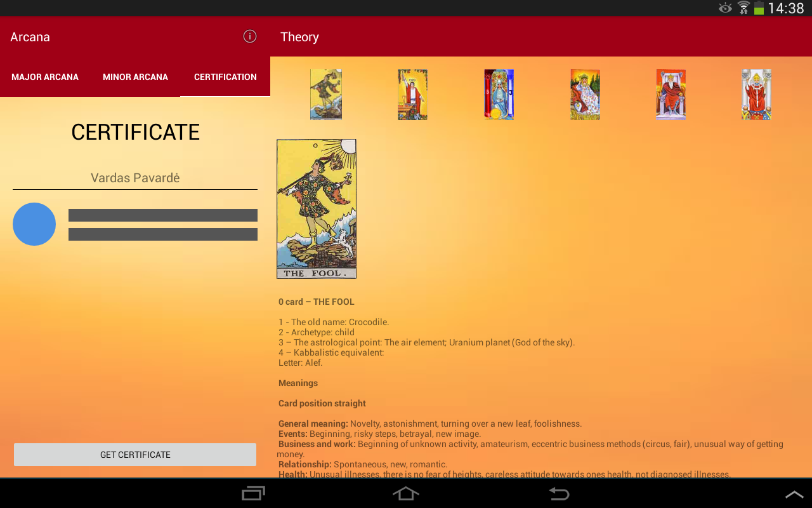This screenshot has width=812, height=508.
Task: Tap the astrological point line about Uranium planet
Action: point(427,342)
